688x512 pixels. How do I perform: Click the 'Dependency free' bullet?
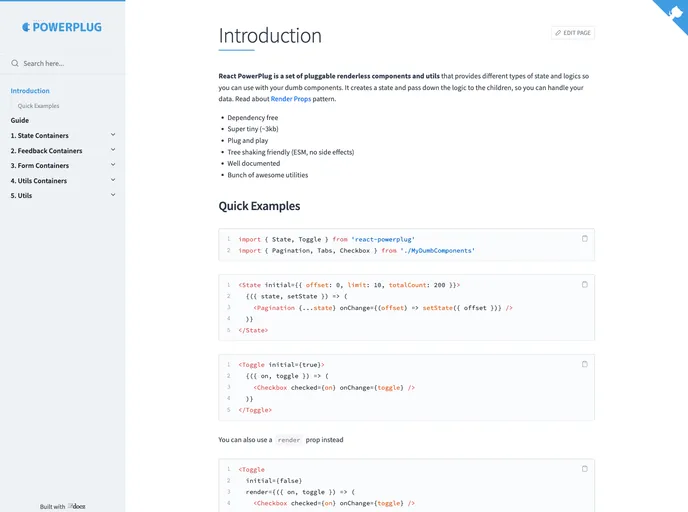(253, 118)
